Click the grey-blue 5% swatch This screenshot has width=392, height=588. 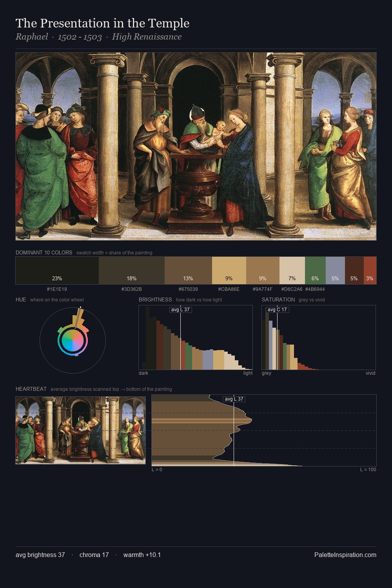click(x=335, y=270)
